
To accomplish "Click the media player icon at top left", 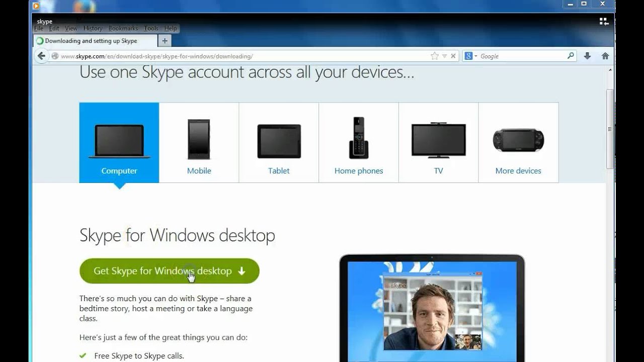I will pos(36,6).
